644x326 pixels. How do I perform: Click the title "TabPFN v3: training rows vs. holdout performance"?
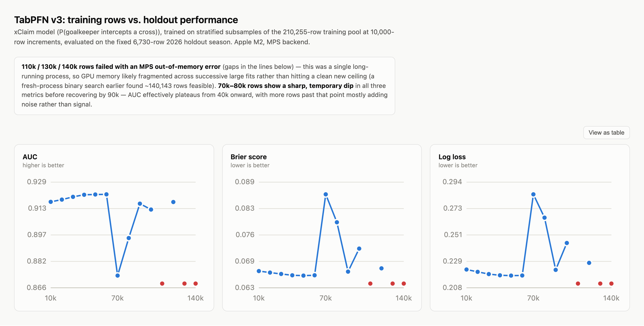(126, 20)
